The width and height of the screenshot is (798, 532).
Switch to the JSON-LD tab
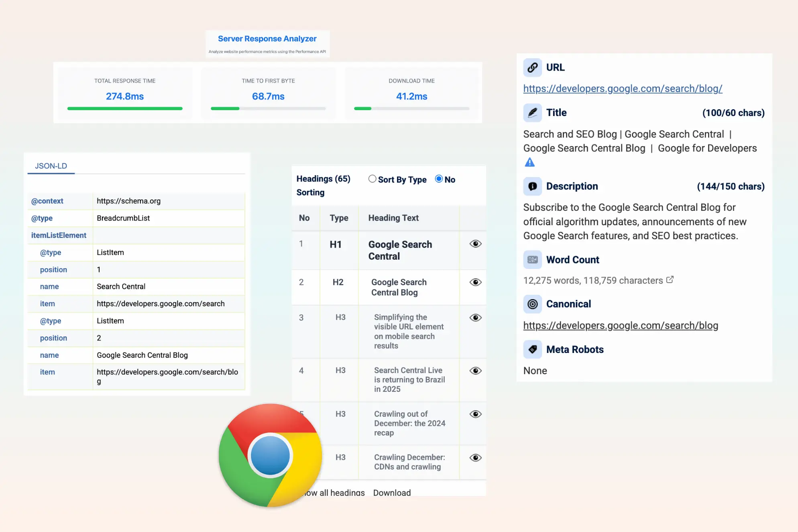coord(51,166)
